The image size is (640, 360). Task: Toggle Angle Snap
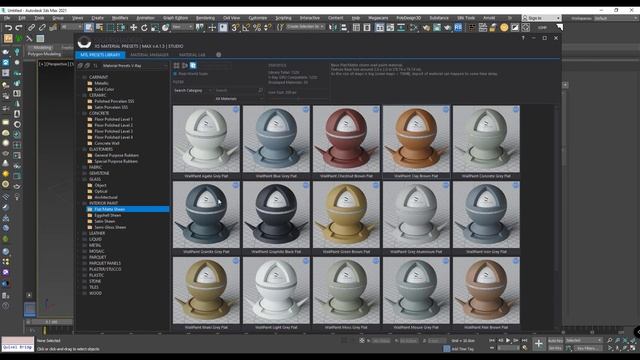[x=246, y=28]
